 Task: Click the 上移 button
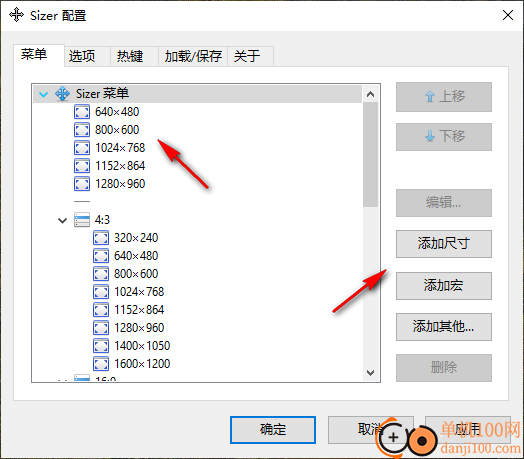(444, 97)
